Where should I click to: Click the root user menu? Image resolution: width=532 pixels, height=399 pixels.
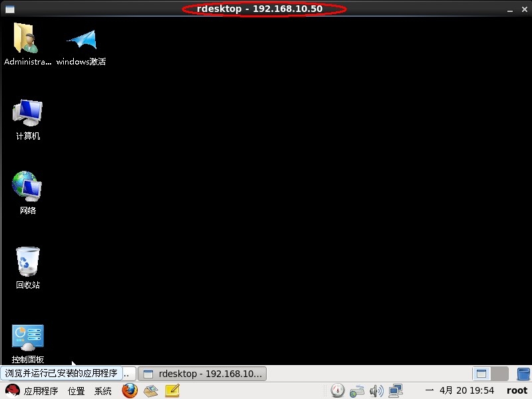tap(517, 391)
